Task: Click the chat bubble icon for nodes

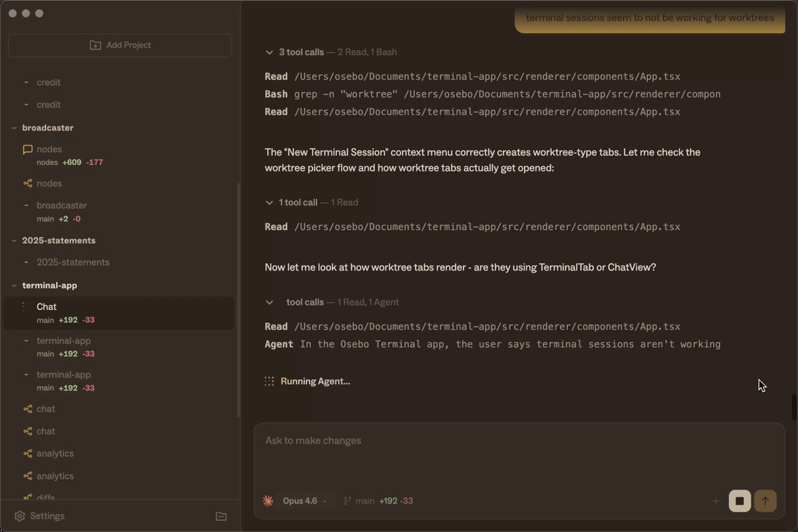Action: (x=27, y=150)
